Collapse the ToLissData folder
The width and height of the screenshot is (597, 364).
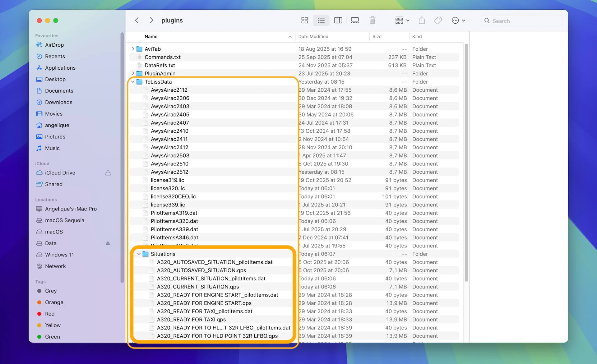pos(133,82)
